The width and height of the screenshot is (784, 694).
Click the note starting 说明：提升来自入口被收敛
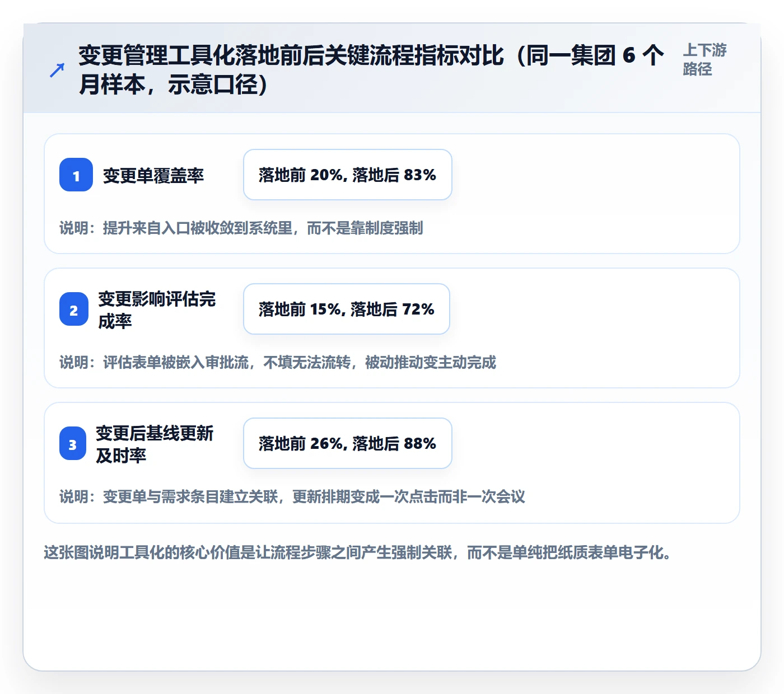(x=241, y=228)
